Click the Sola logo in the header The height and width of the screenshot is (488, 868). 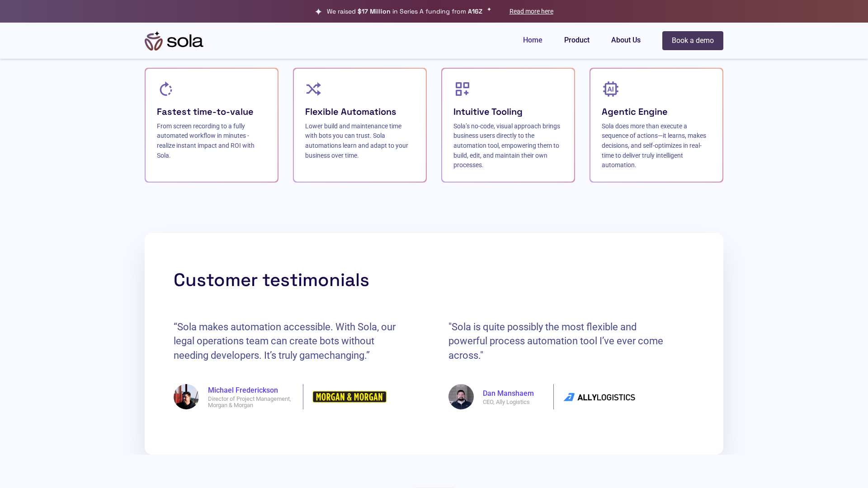pos(174,40)
